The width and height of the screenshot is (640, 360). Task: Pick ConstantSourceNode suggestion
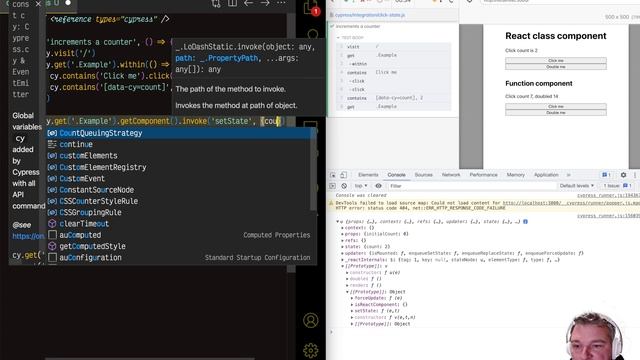[178, 190]
